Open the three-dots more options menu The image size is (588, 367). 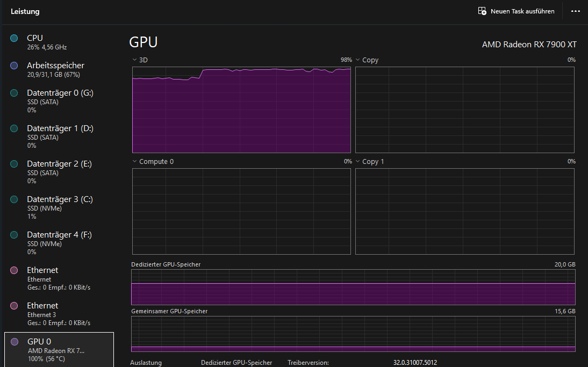[x=575, y=11]
